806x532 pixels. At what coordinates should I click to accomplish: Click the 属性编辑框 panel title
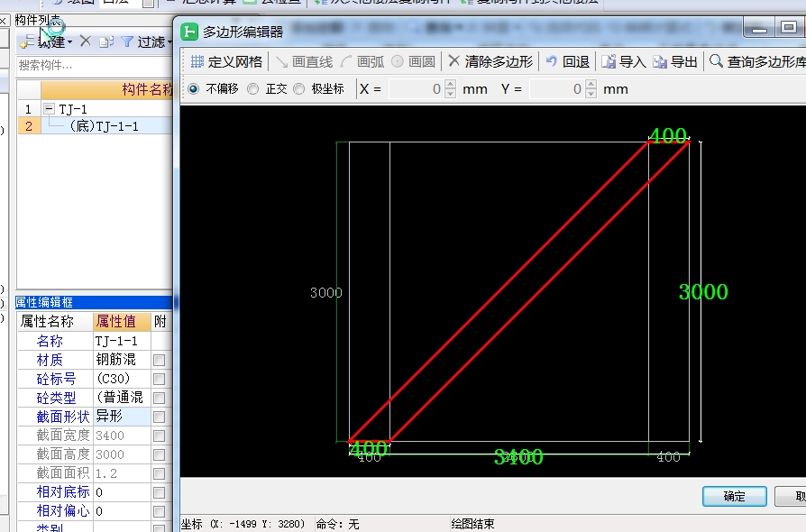pos(44,302)
